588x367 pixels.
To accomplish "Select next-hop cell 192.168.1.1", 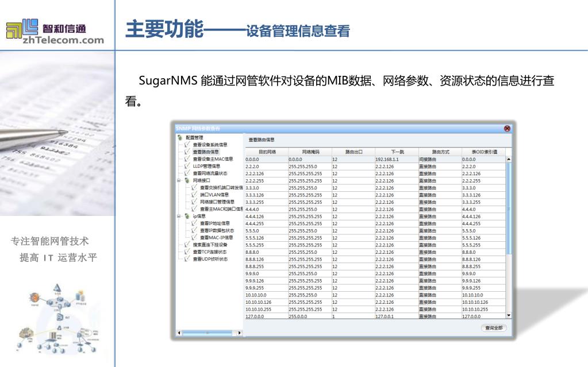I will (397, 159).
